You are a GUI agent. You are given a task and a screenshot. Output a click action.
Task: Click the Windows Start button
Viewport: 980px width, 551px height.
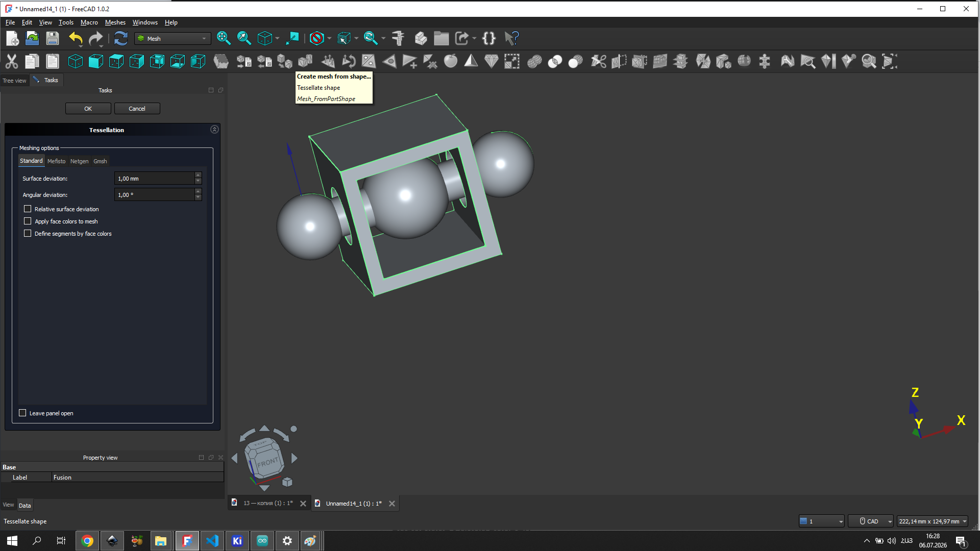pyautogui.click(x=12, y=541)
